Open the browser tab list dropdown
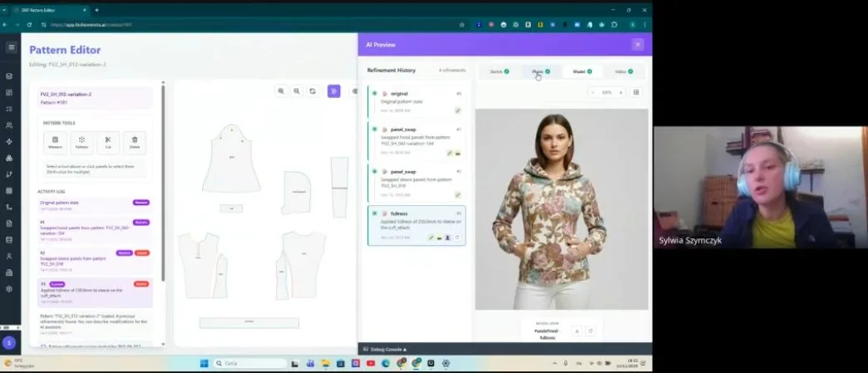The height and width of the screenshot is (373, 868). pyautogui.click(x=4, y=10)
